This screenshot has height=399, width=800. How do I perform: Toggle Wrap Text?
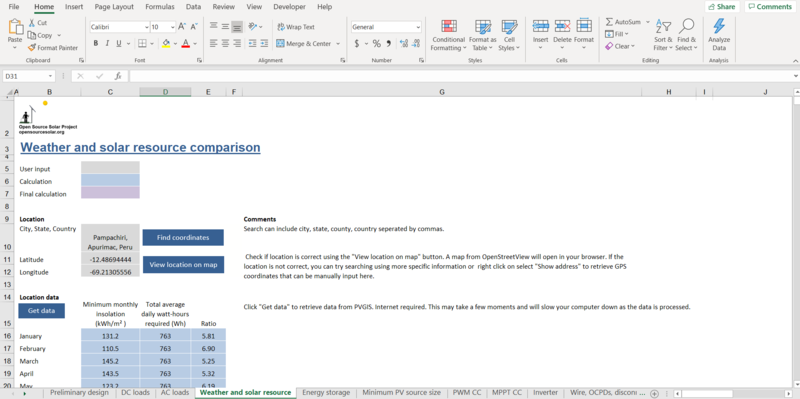click(x=296, y=27)
